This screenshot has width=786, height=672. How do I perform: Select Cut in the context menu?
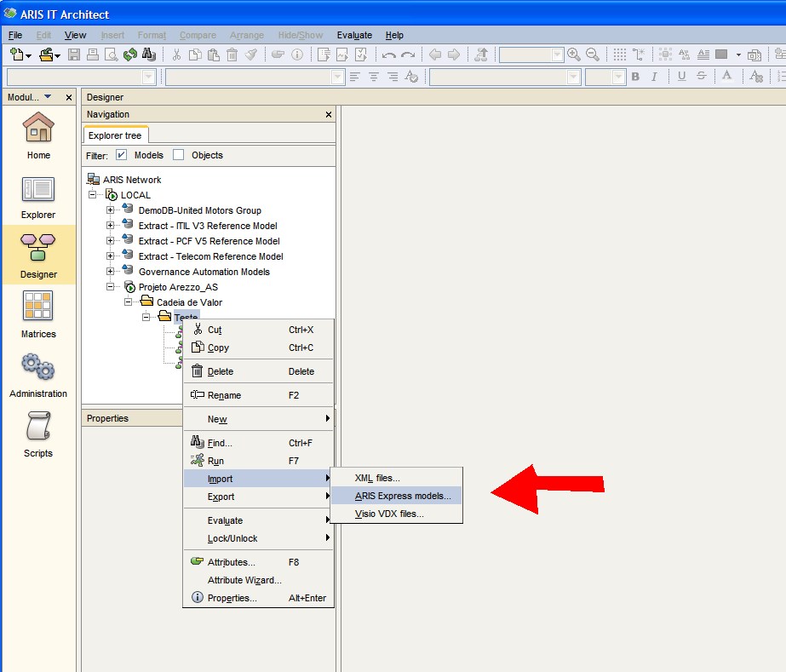(x=258, y=330)
